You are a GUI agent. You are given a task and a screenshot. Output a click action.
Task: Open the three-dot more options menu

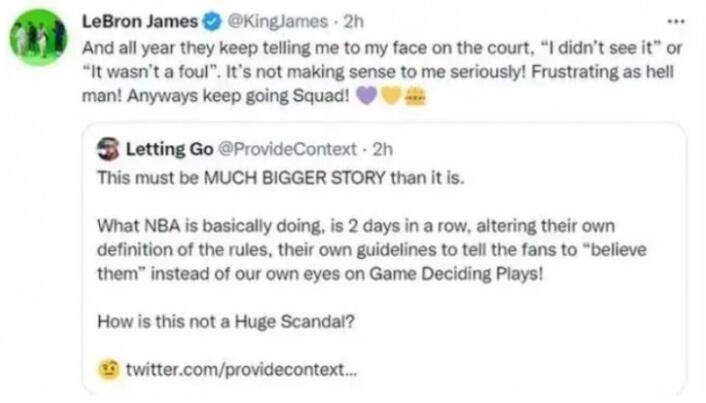(677, 17)
